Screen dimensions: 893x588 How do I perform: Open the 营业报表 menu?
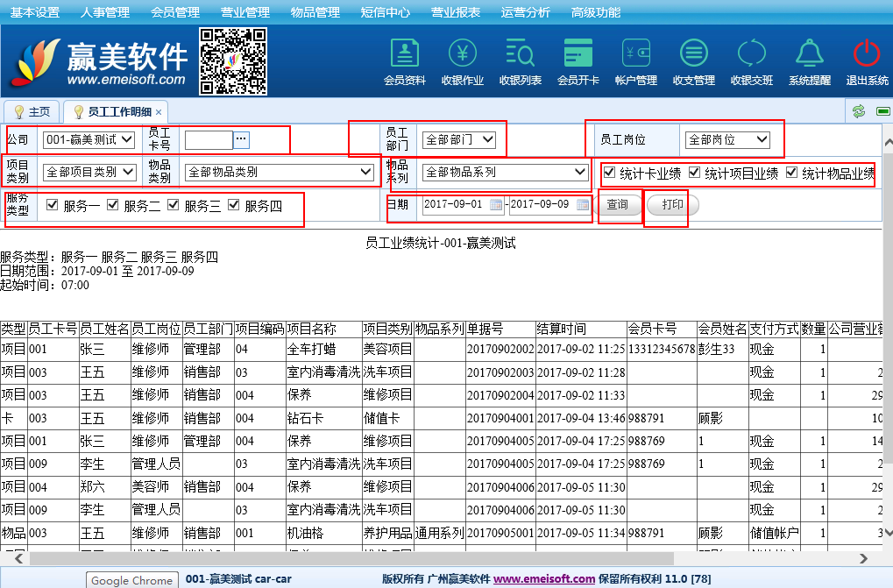(x=455, y=12)
